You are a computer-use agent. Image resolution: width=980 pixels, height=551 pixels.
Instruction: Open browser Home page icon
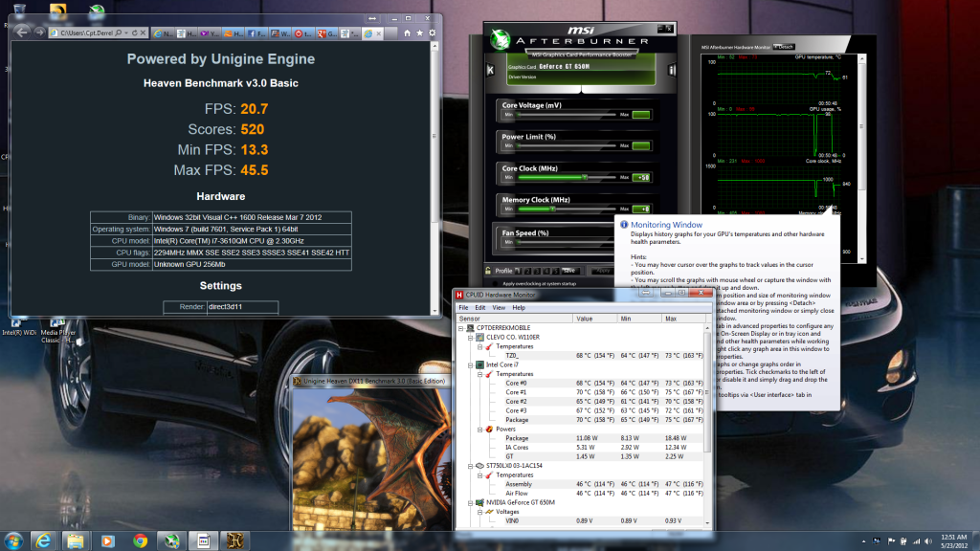tap(407, 33)
